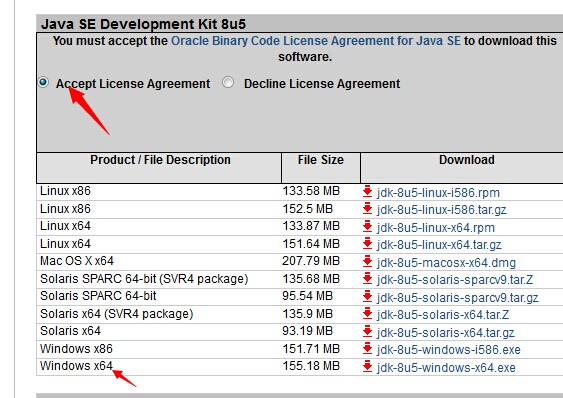Image resolution: width=563 pixels, height=398 pixels.
Task: Click download arrow beside jdk-8u5-linux-i586.tar.gz
Action: tap(367, 208)
